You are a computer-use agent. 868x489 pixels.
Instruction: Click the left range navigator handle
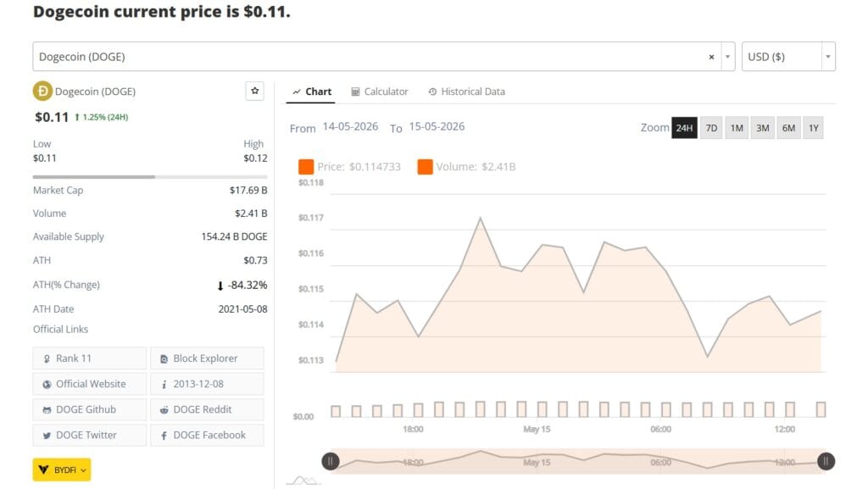(x=331, y=461)
